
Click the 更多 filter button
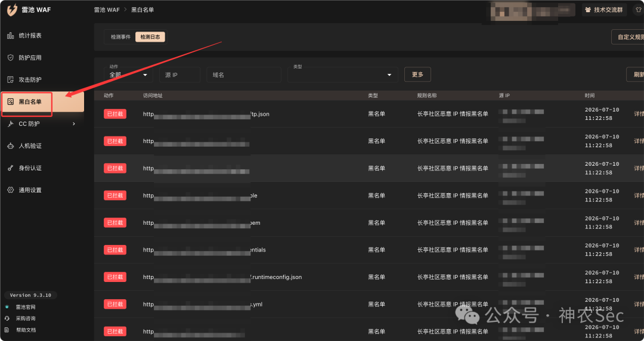417,75
